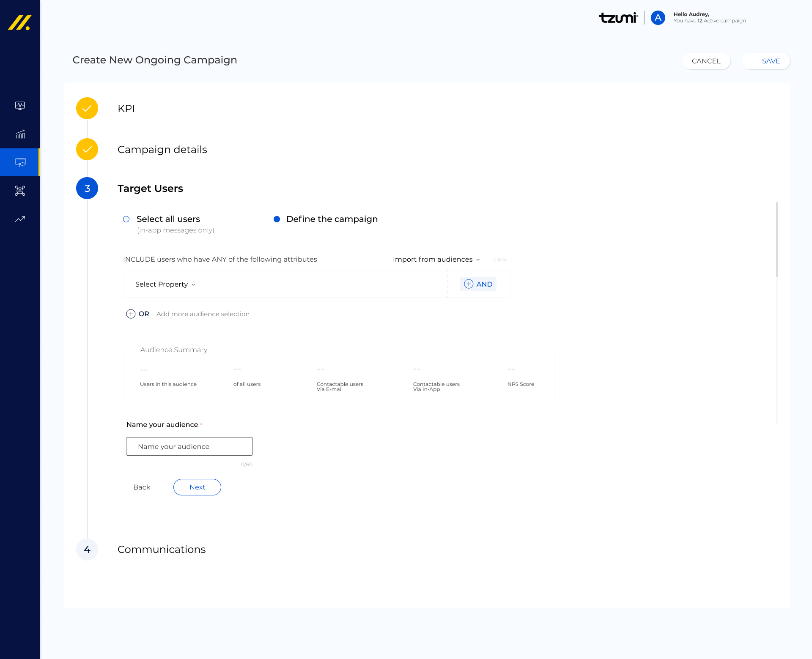Click 'You have 12 Active campaign' text
The height and width of the screenshot is (659, 812).
coord(710,21)
